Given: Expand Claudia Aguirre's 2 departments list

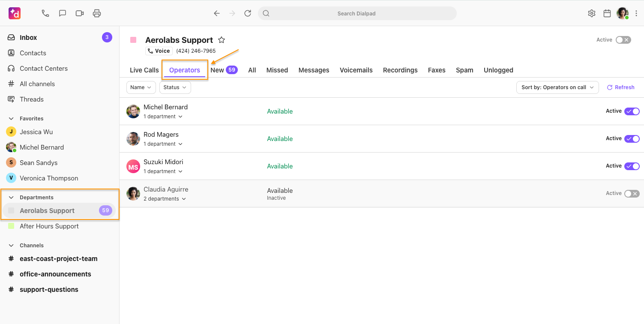Looking at the screenshot, I should click(x=165, y=199).
